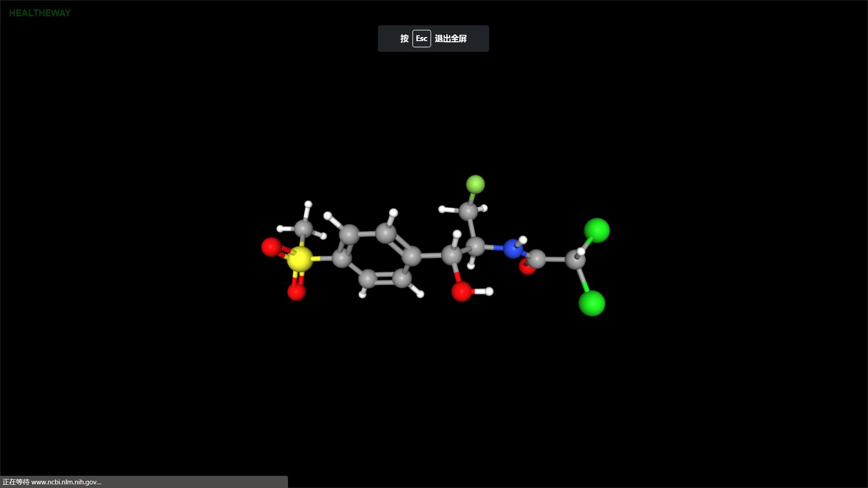Image resolution: width=868 pixels, height=488 pixels.
Task: Click the light green fluorine atom
Action: (475, 184)
